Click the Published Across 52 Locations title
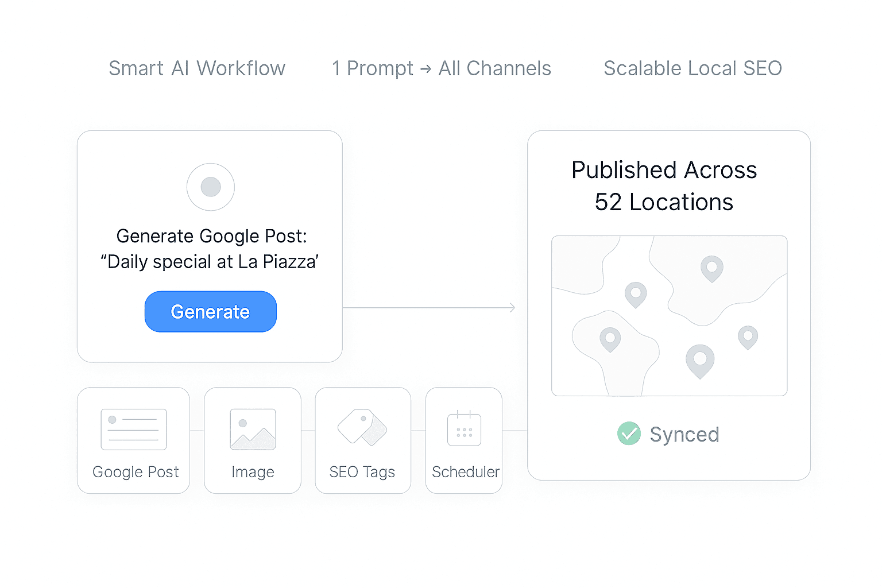 point(664,186)
